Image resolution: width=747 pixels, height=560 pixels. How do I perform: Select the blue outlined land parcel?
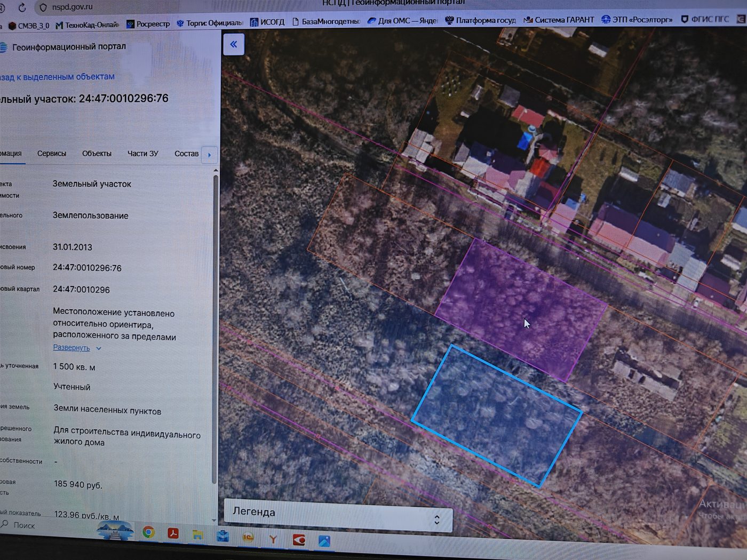point(496,416)
